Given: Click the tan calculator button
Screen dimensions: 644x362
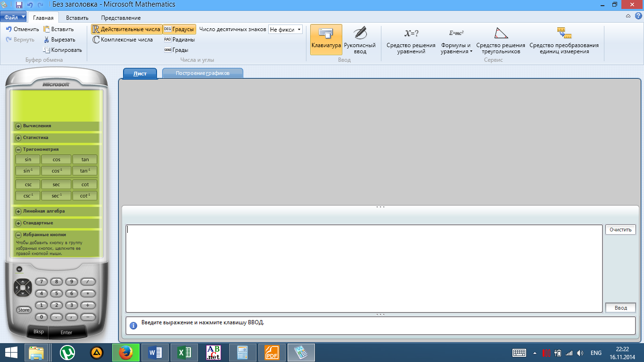Looking at the screenshot, I should (85, 159).
